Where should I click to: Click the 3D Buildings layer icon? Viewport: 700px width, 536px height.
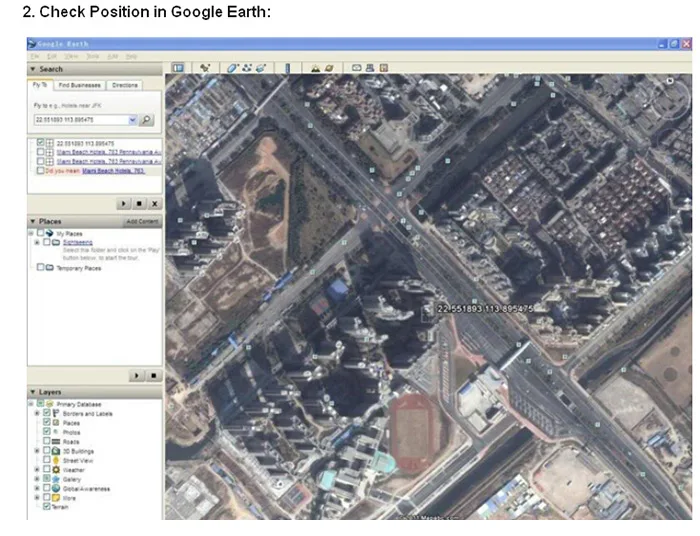pos(56,451)
